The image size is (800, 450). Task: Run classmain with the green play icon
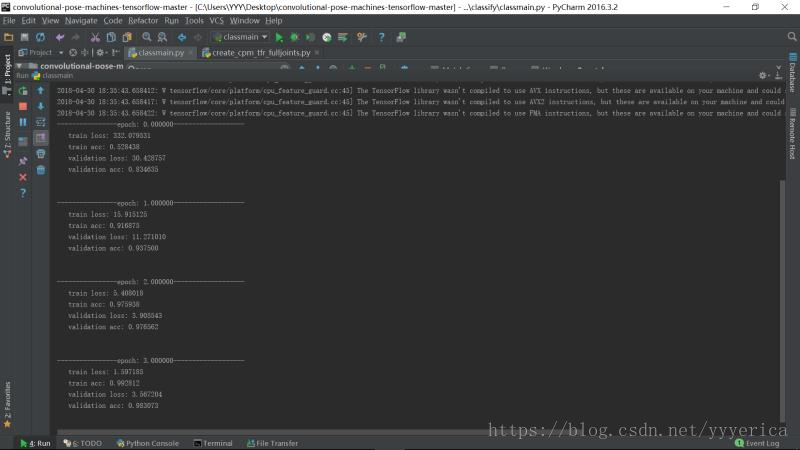click(x=279, y=37)
